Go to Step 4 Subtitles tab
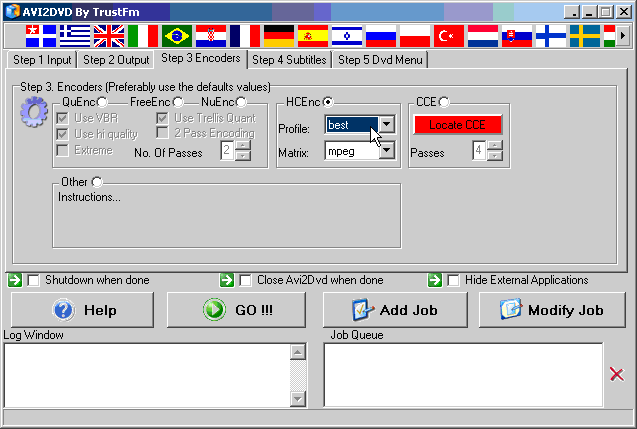The width and height of the screenshot is (637, 429). coord(289,60)
